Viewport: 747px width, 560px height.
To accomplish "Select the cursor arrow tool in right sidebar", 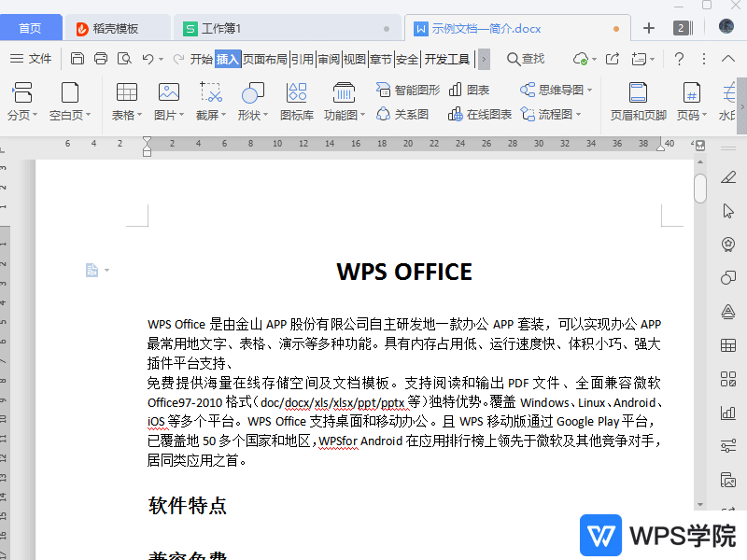I will click(x=728, y=211).
